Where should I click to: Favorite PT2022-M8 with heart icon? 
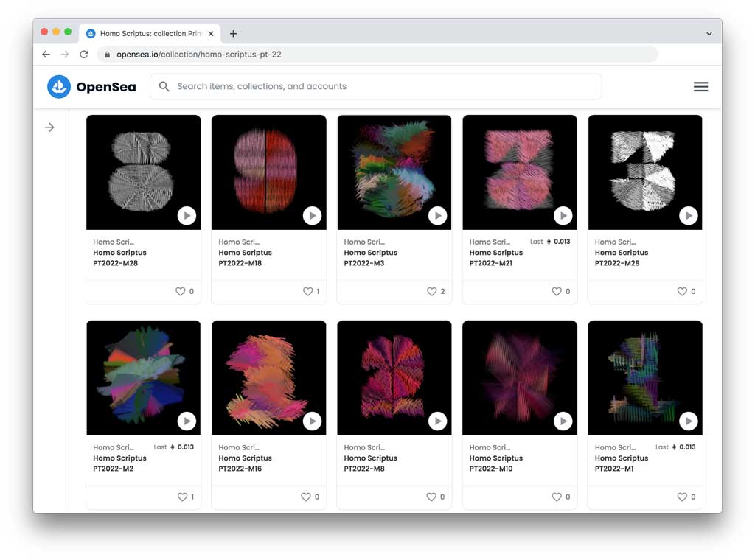pyautogui.click(x=431, y=497)
